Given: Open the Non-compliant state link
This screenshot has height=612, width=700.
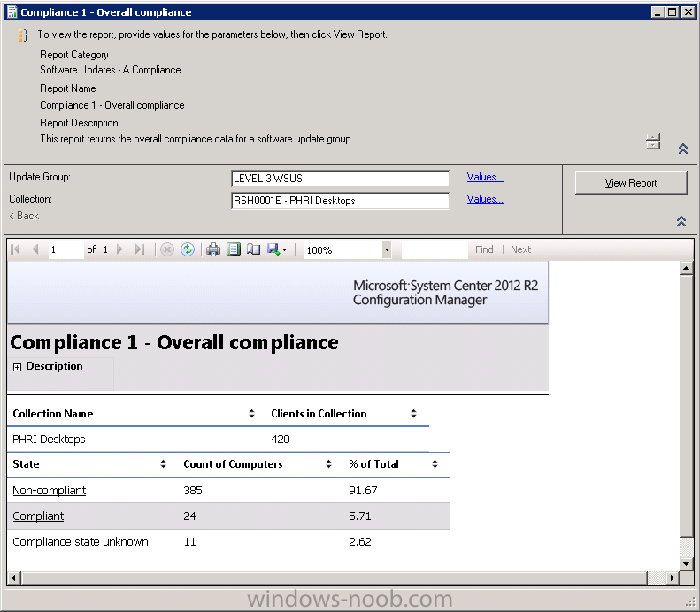Looking at the screenshot, I should pyautogui.click(x=49, y=490).
